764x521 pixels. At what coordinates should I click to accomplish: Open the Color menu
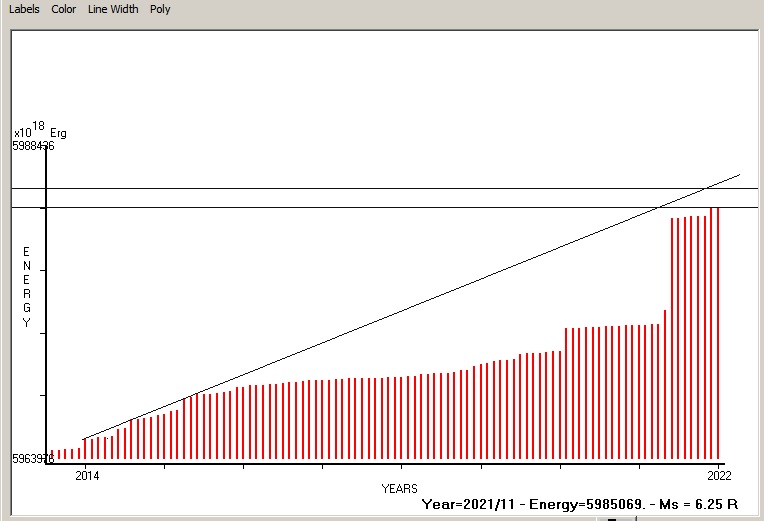click(64, 9)
